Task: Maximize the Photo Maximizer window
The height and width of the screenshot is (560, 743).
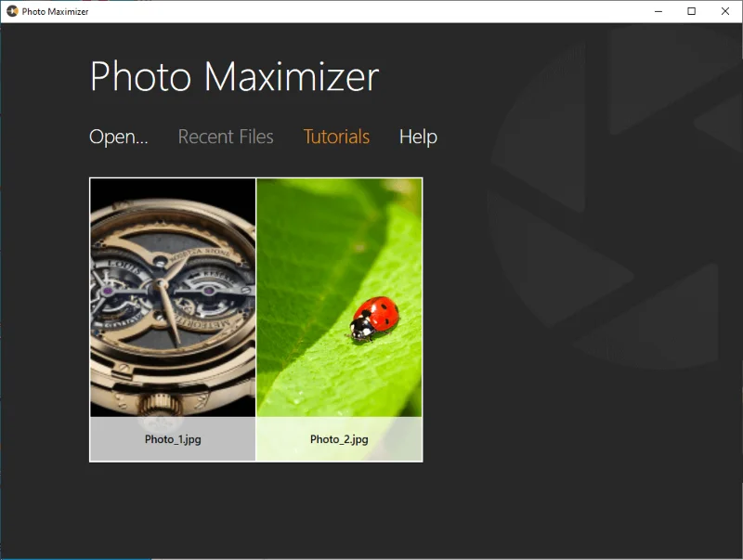Action: pos(691,11)
